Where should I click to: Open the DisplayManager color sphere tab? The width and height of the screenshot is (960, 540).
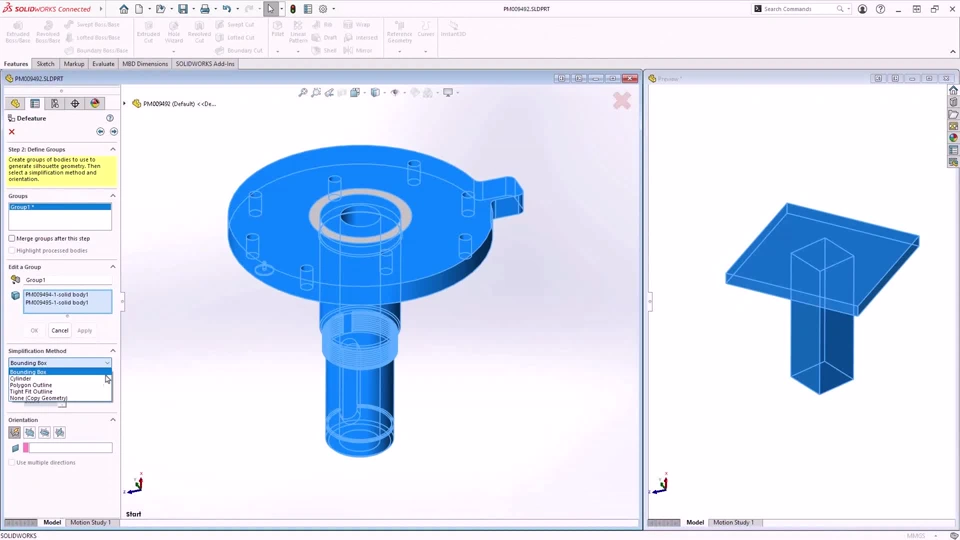click(x=95, y=103)
